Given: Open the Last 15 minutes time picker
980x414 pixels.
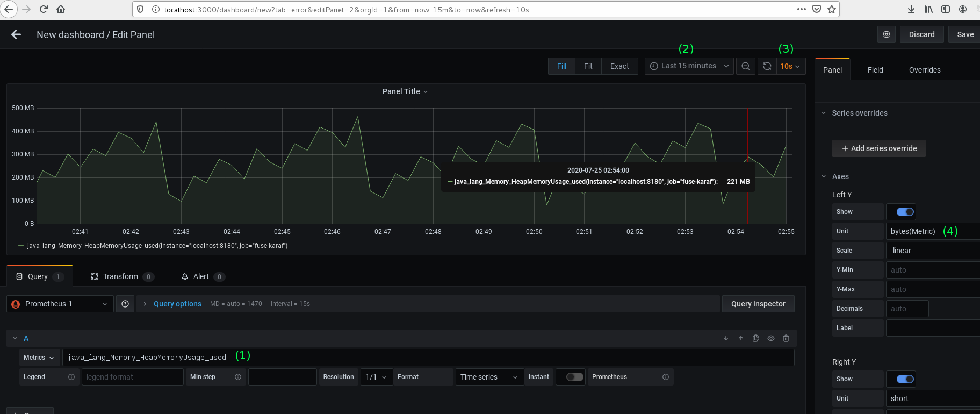Looking at the screenshot, I should click(689, 66).
